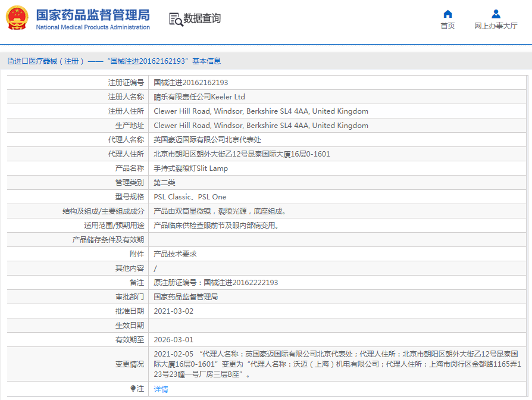Click the 产品技术要求 attachment entry

175,254
